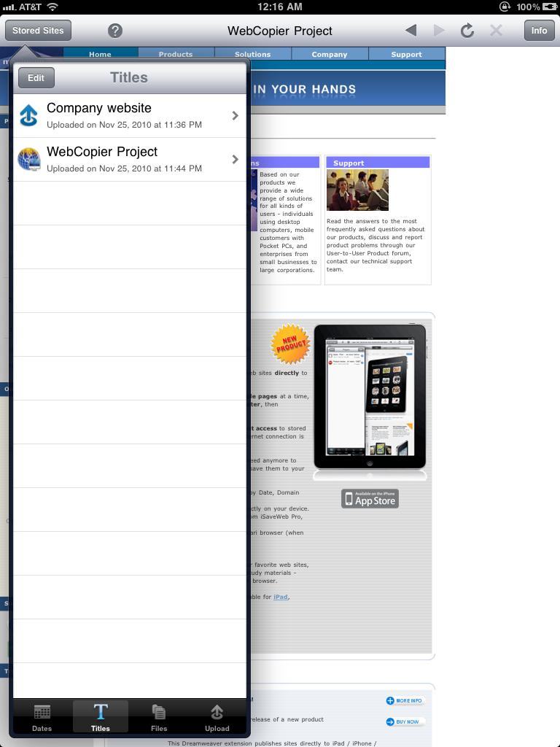Go forward with the right arrow
This screenshot has height=747, width=560.
pyautogui.click(x=439, y=31)
